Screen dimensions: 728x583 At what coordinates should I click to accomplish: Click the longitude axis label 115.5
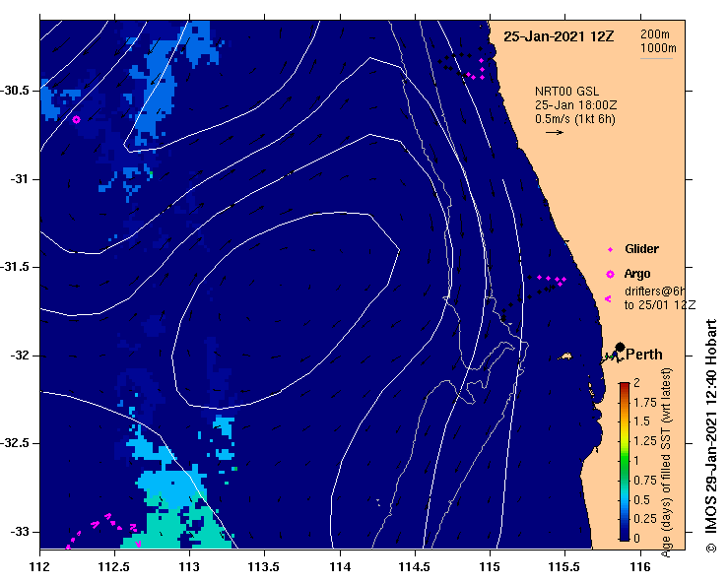565,567
